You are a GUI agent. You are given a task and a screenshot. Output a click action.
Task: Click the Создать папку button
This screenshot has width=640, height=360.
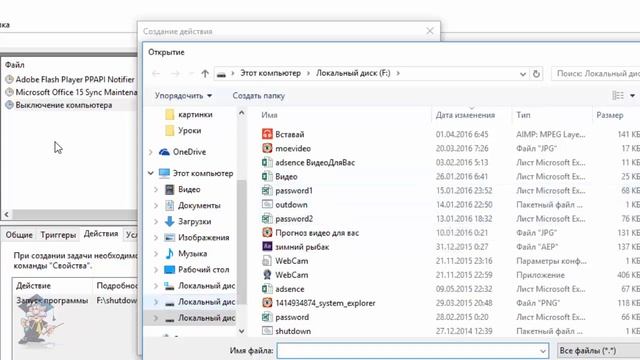click(258, 96)
